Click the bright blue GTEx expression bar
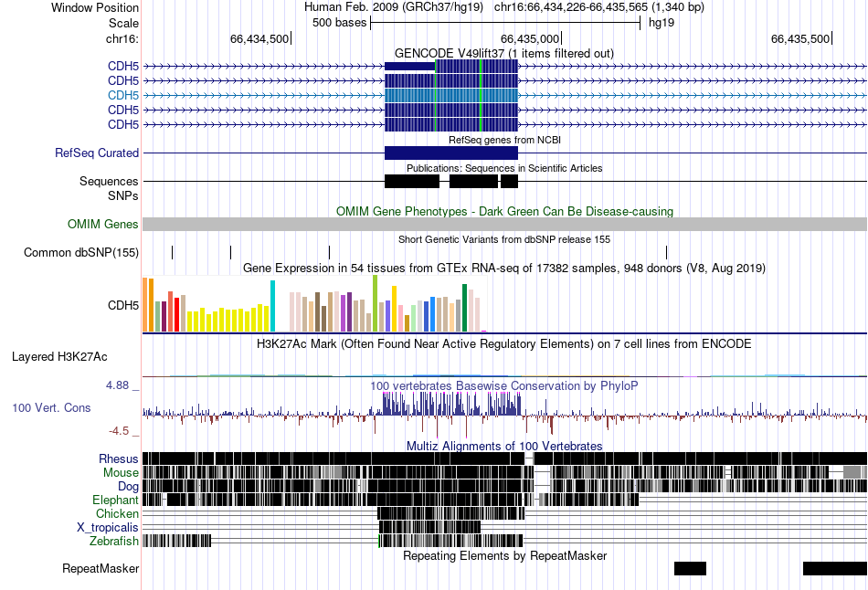Image resolution: width=868 pixels, height=590 pixels. tap(432, 315)
